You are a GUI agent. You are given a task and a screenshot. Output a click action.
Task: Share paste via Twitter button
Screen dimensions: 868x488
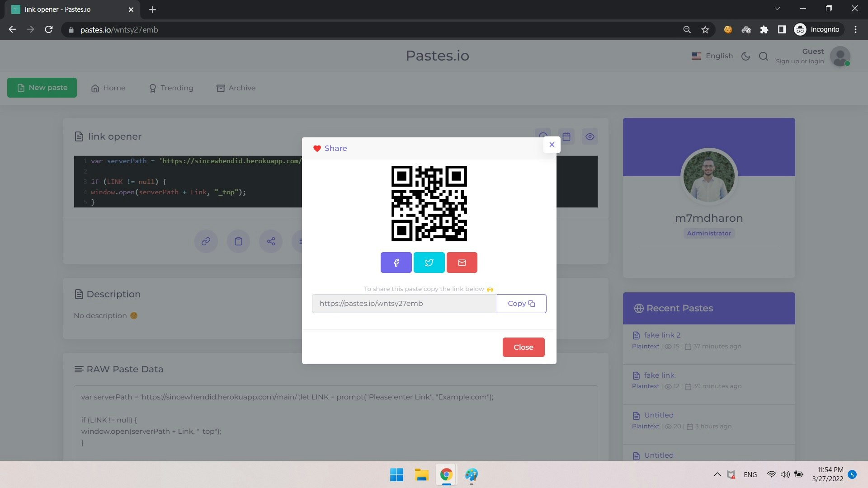429,263
